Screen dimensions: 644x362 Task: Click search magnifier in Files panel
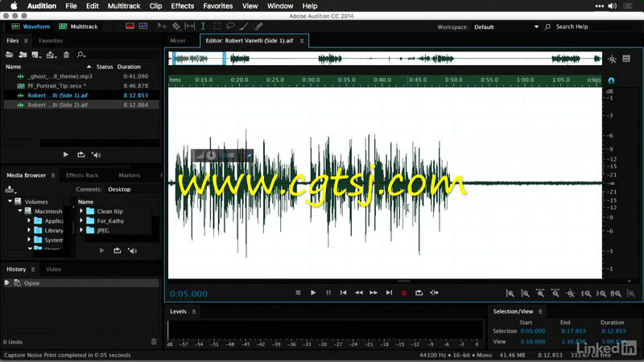[x=80, y=55]
